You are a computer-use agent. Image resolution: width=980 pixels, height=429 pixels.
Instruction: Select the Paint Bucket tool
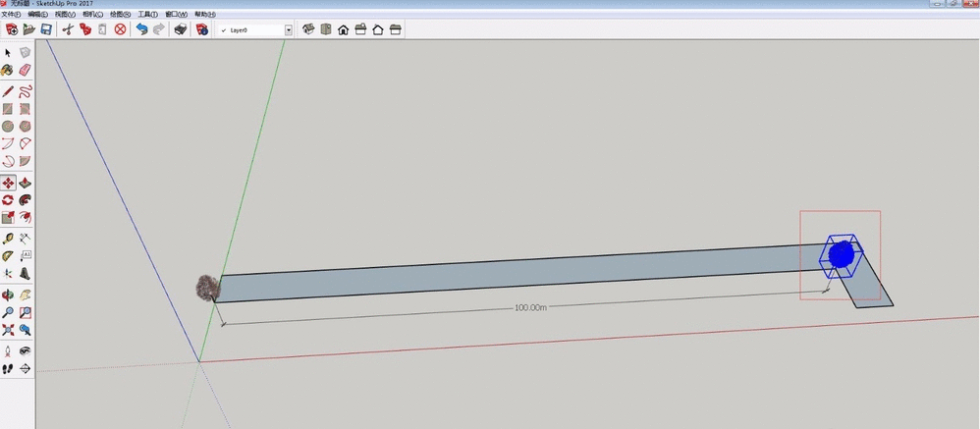8,70
